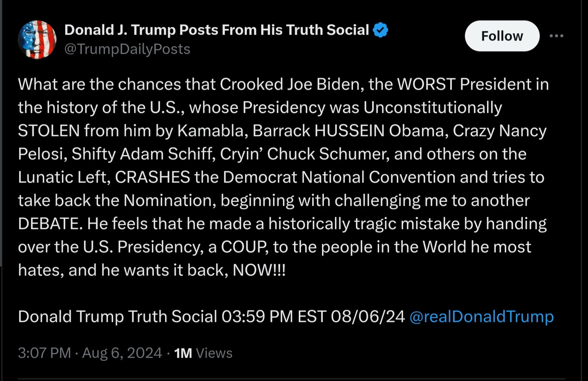This screenshot has width=588, height=381.
Task: Click the 3:07 PM post timestamp
Action: 44,353
